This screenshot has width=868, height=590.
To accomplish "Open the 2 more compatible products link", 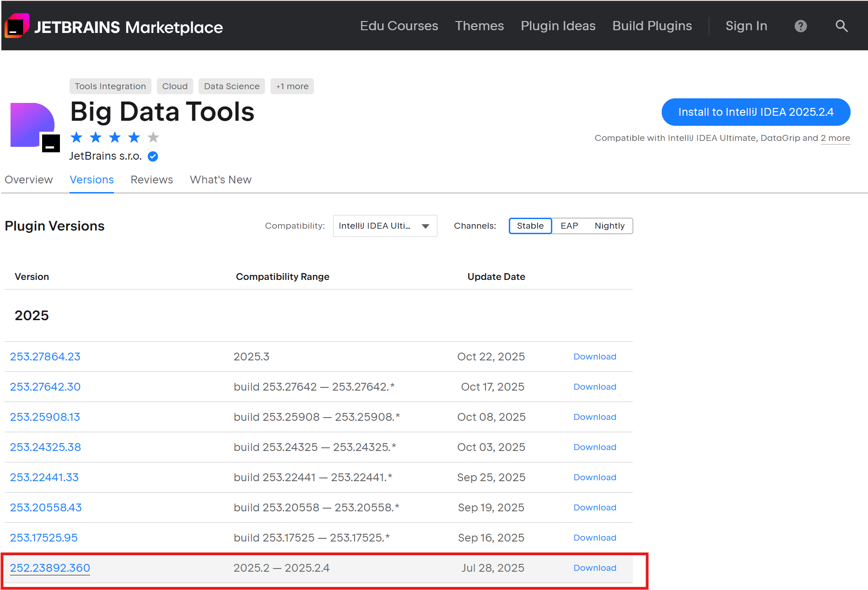I will [x=836, y=138].
